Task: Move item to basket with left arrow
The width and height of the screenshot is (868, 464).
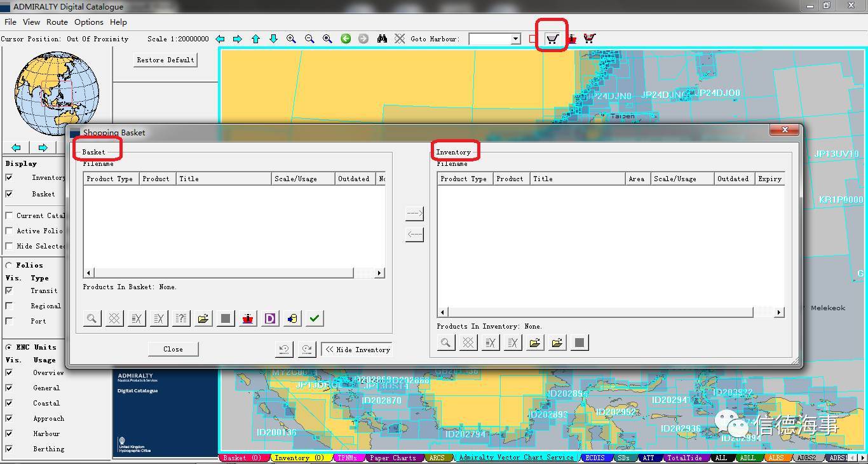Action: (x=414, y=235)
